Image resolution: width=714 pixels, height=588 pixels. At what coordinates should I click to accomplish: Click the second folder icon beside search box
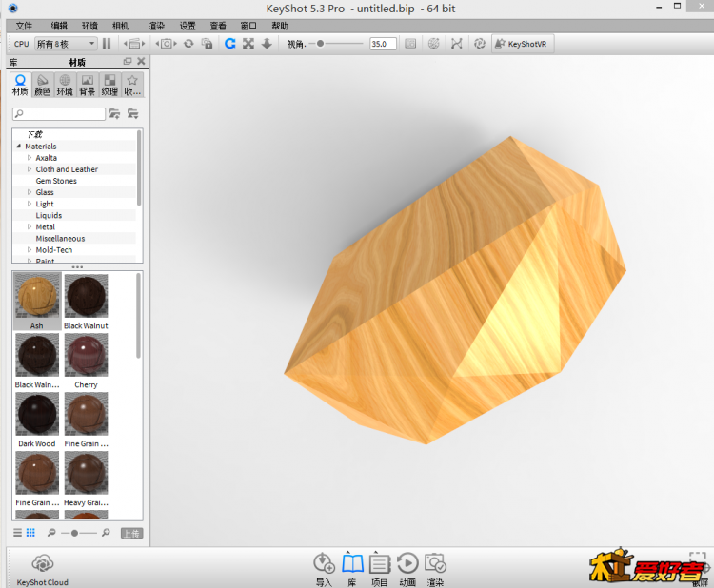click(x=133, y=114)
